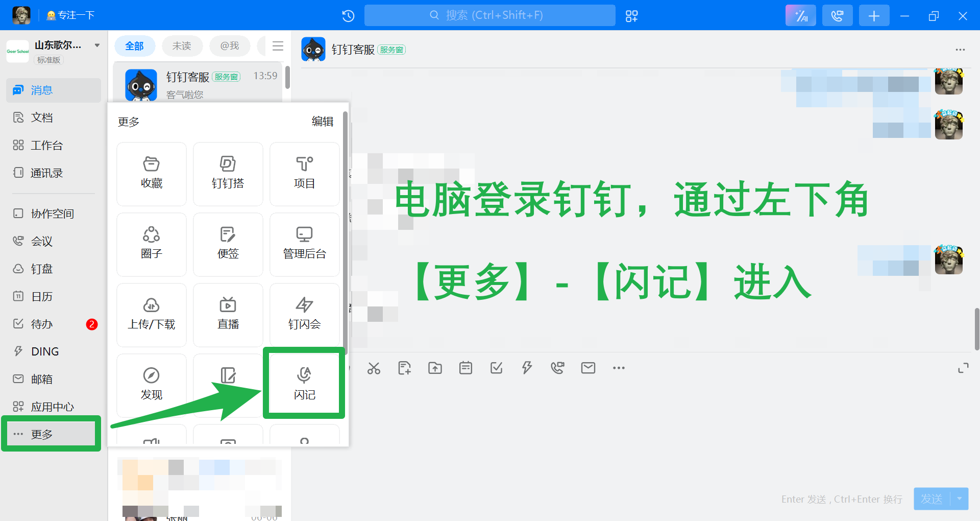Go to 应用中心 app center in sidebar

click(x=54, y=407)
